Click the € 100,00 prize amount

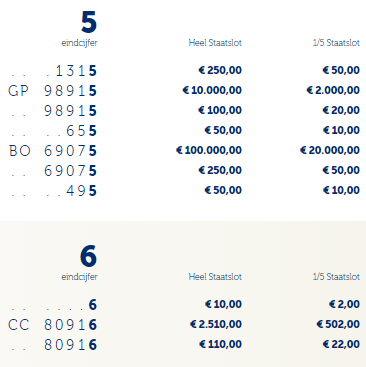click(x=220, y=110)
